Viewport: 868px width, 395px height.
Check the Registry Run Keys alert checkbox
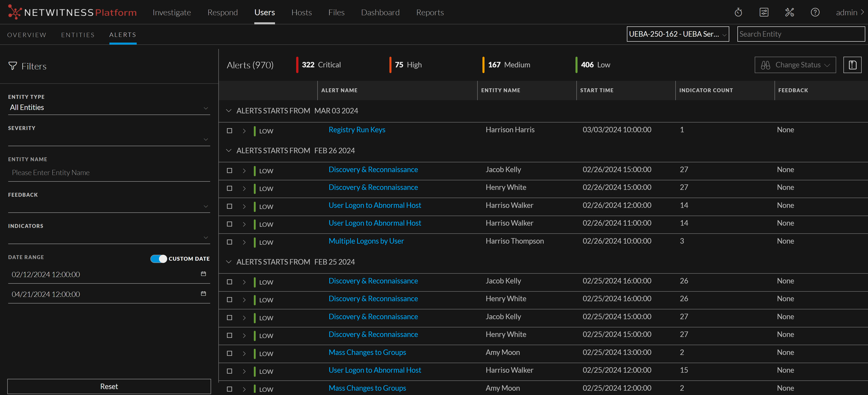pyautogui.click(x=230, y=131)
